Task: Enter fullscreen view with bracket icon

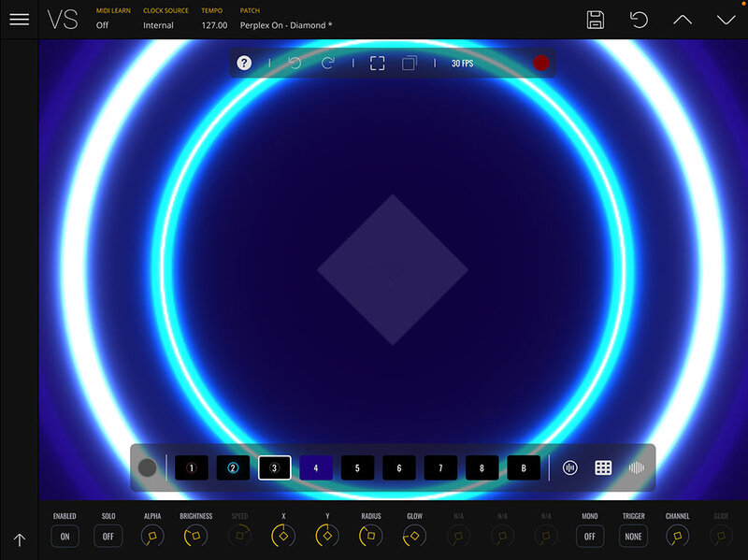Action: [378, 63]
